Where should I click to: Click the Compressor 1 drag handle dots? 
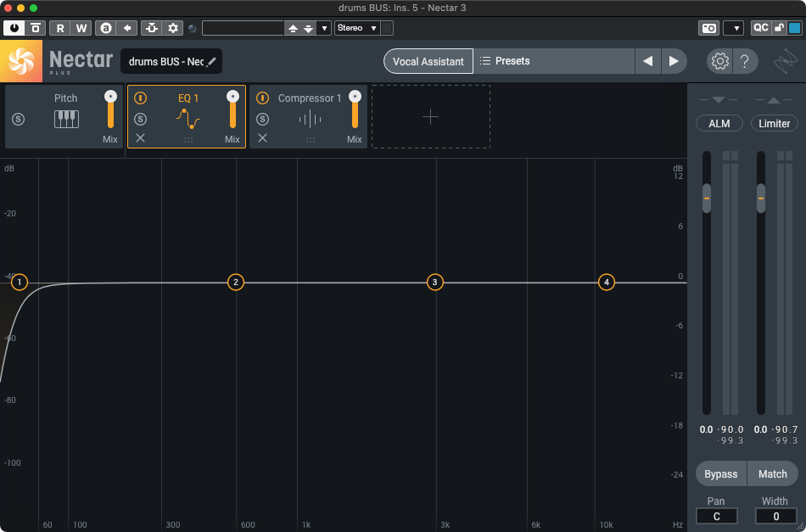[311, 139]
